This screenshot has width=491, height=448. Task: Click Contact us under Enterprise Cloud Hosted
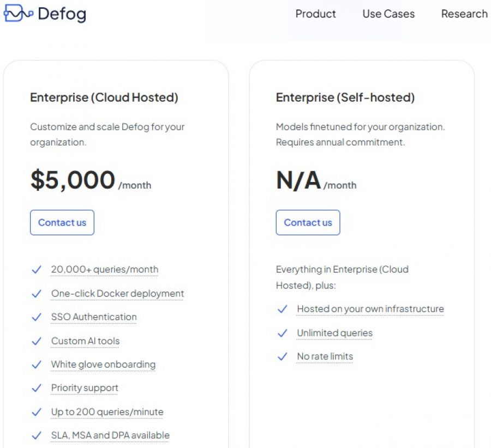62,222
